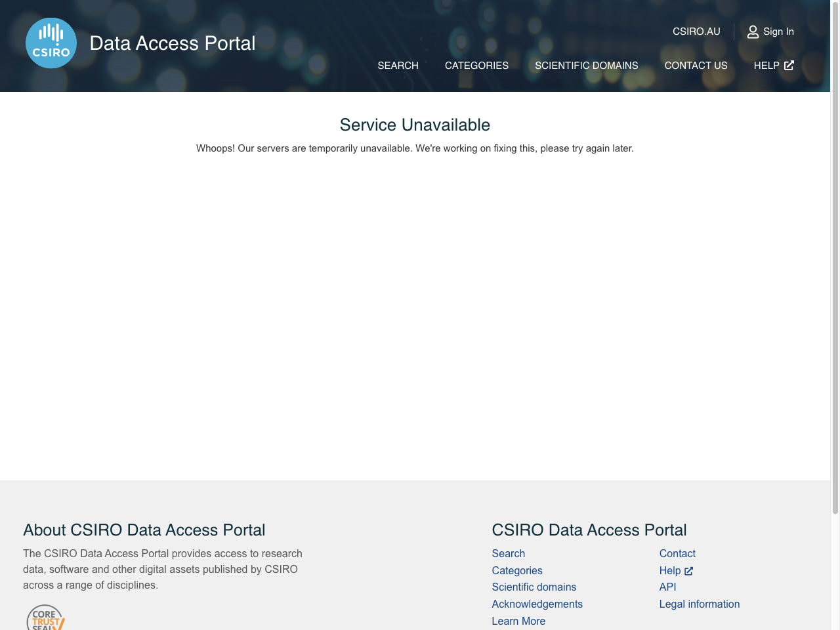Open the Acknowledgements footer link
This screenshot has height=630, width=840.
tap(537, 604)
